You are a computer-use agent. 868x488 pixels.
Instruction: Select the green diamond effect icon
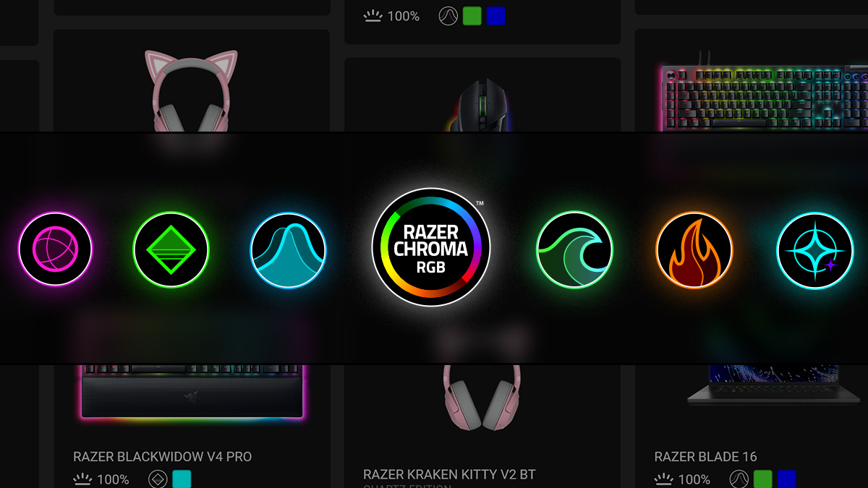click(x=171, y=249)
